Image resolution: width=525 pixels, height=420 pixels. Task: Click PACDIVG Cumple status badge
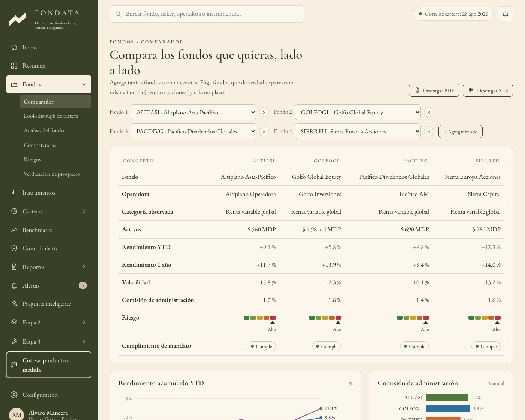[x=414, y=346]
